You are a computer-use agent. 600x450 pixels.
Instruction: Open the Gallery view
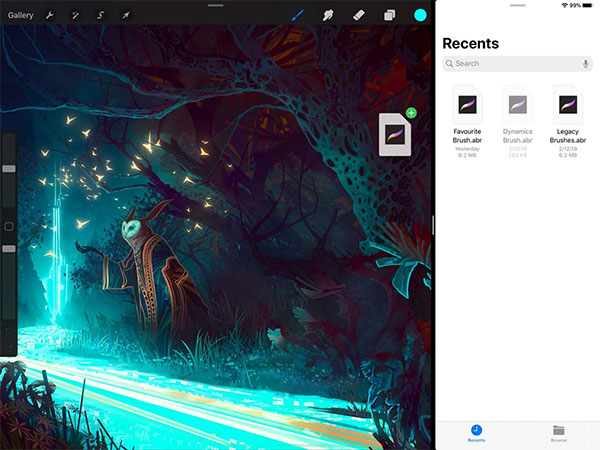(20, 16)
